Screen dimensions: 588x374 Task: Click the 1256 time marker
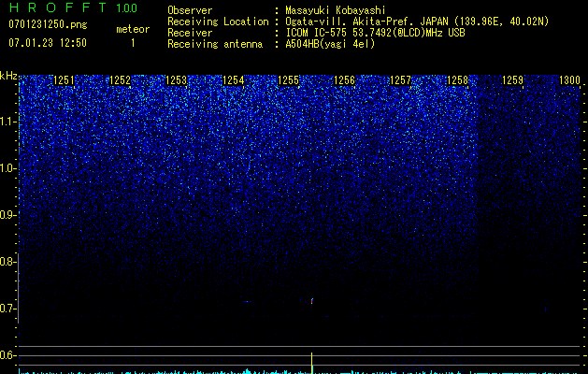pos(344,80)
